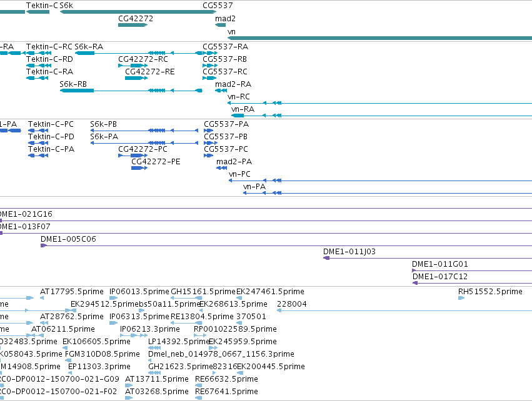Click transcript S6k-RB

[x=131, y=91]
